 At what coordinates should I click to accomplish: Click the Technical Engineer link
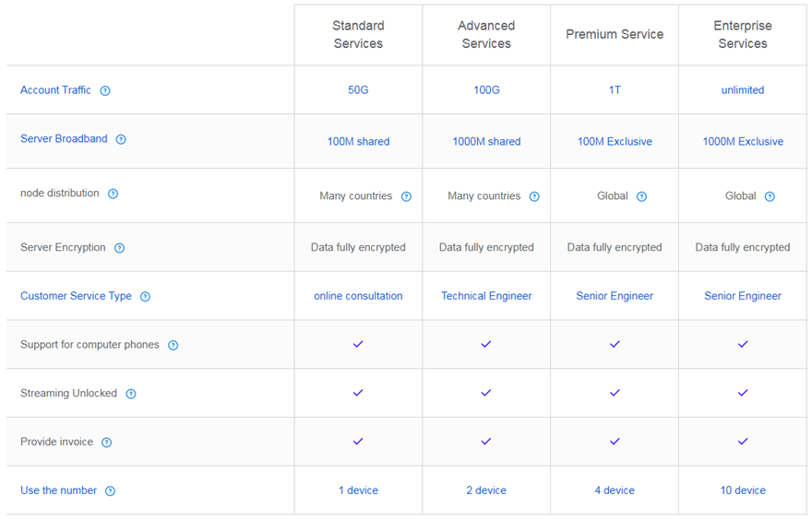point(486,296)
